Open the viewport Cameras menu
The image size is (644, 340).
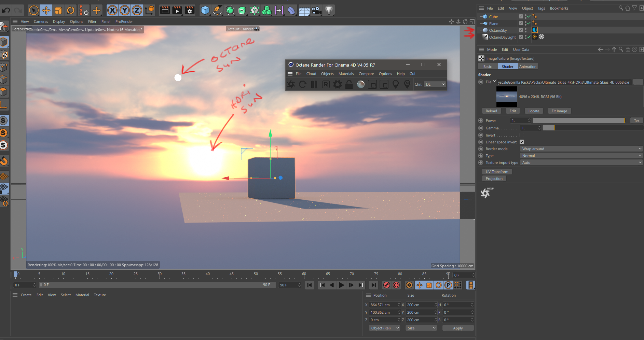tap(41, 22)
